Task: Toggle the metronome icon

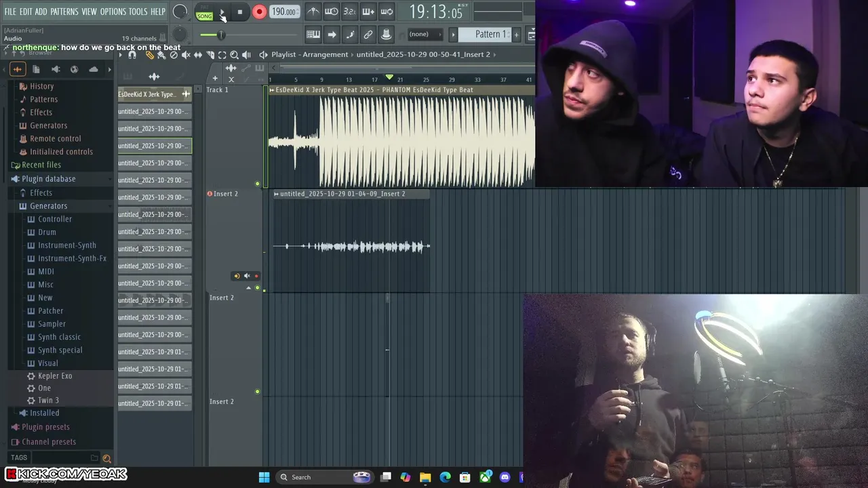Action: pos(313,12)
